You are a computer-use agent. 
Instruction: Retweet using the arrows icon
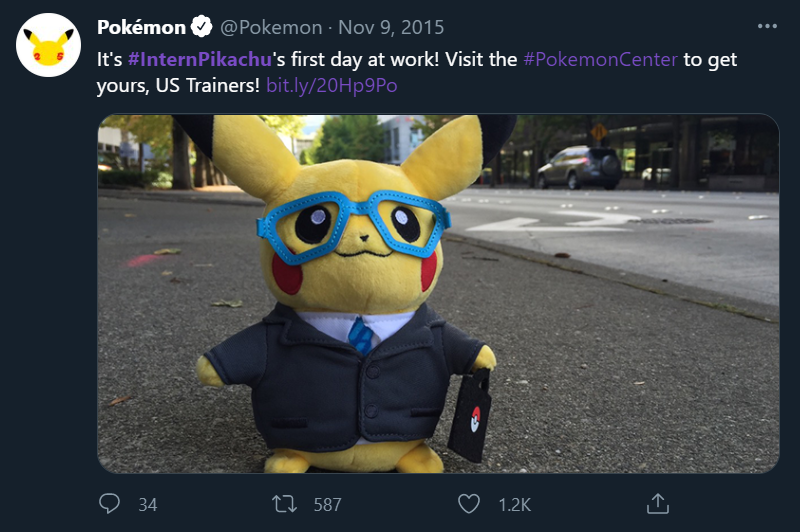284,504
